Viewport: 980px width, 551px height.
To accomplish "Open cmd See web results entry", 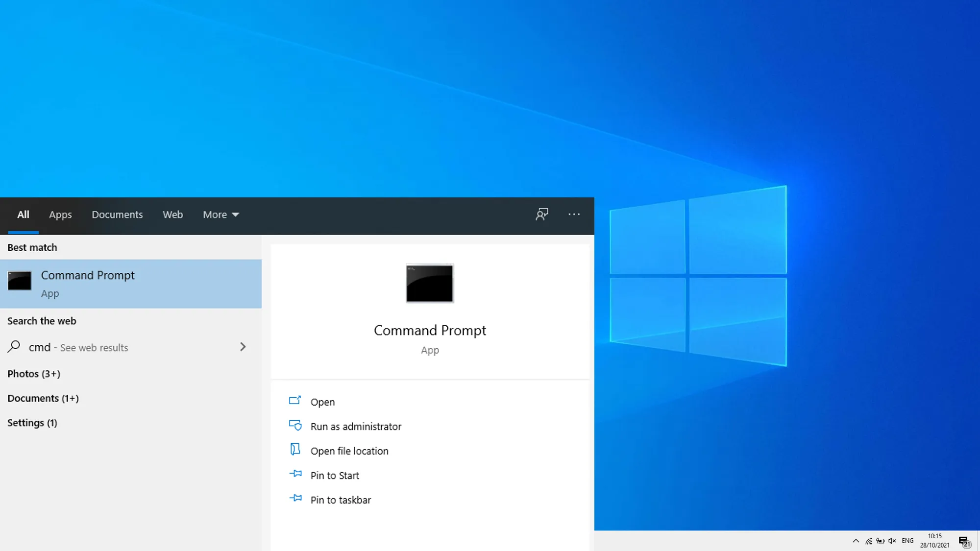I will (x=131, y=347).
